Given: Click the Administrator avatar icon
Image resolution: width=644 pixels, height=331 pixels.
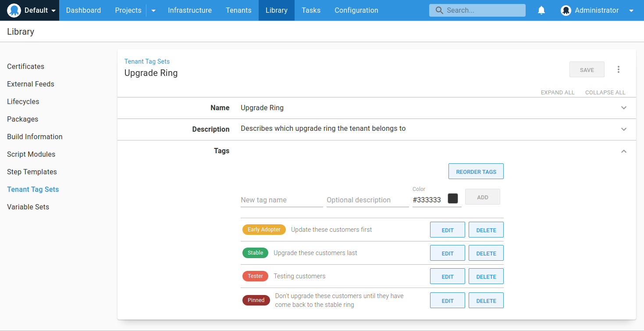Looking at the screenshot, I should [566, 11].
